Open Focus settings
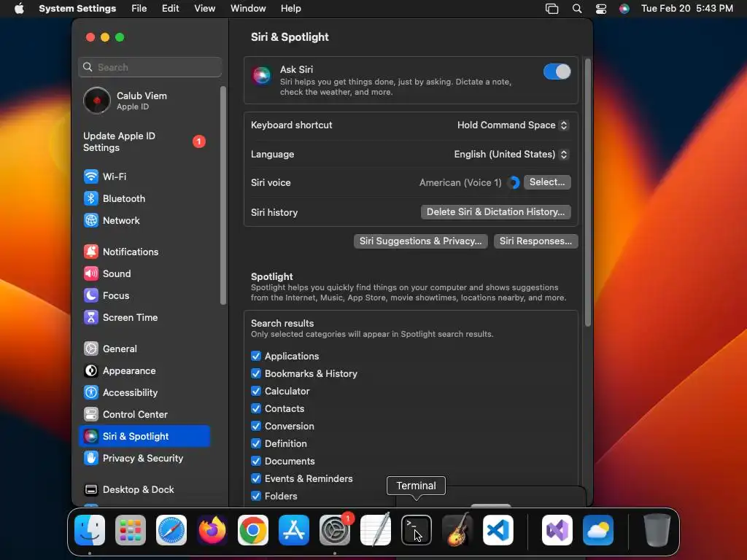The width and height of the screenshot is (747, 560). click(x=144, y=296)
